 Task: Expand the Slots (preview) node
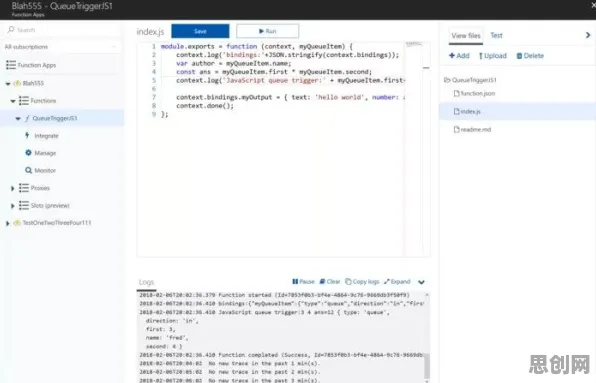point(13,206)
